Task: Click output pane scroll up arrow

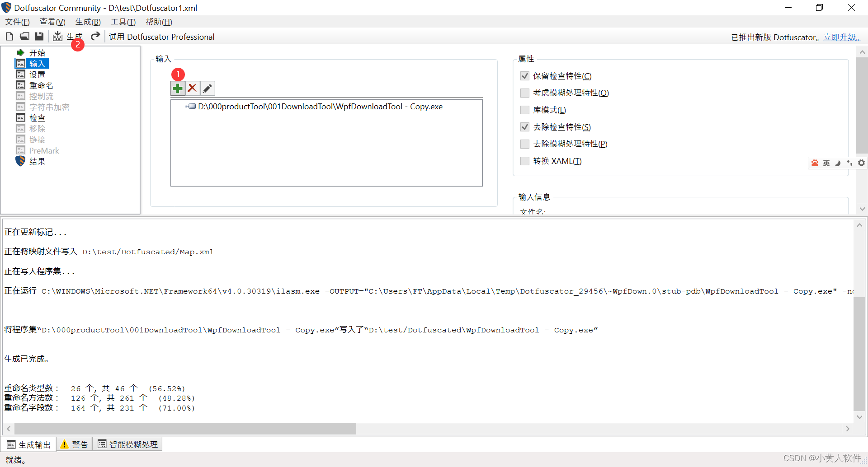Action: click(x=859, y=225)
